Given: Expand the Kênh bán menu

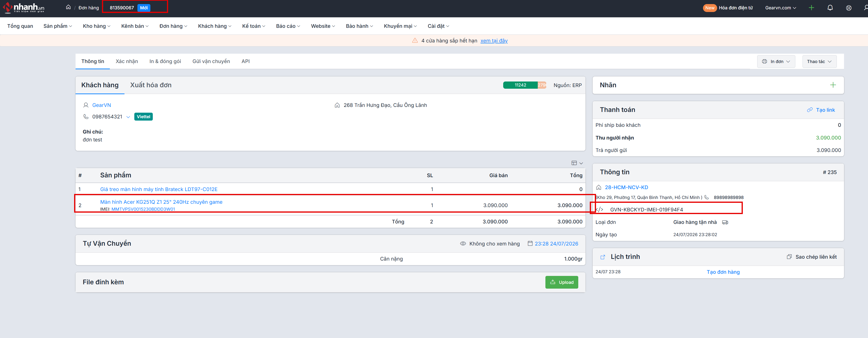Looking at the screenshot, I should pos(135,26).
